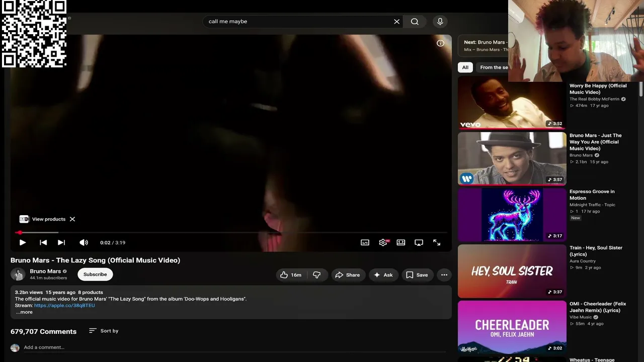Open Vibe Music channel name
The image size is (644, 362).
581,317
